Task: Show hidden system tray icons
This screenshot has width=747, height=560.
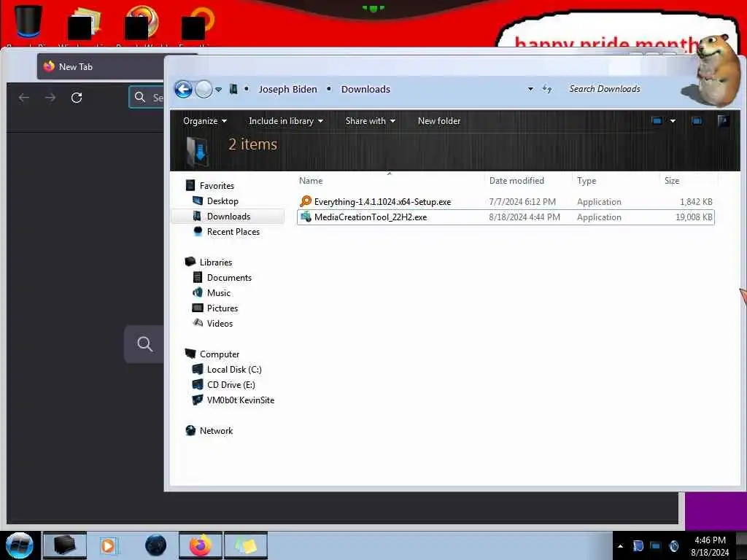Action: tap(620, 546)
